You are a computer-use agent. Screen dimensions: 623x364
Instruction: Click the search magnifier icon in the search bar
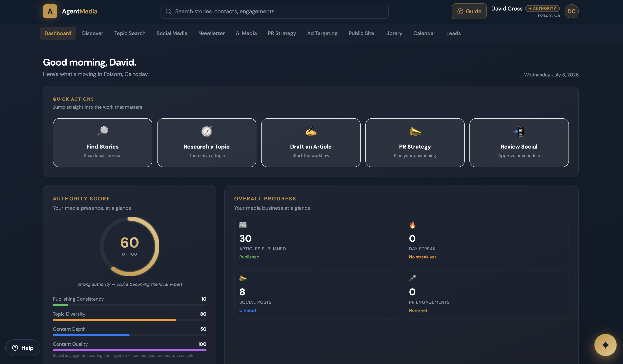click(168, 11)
